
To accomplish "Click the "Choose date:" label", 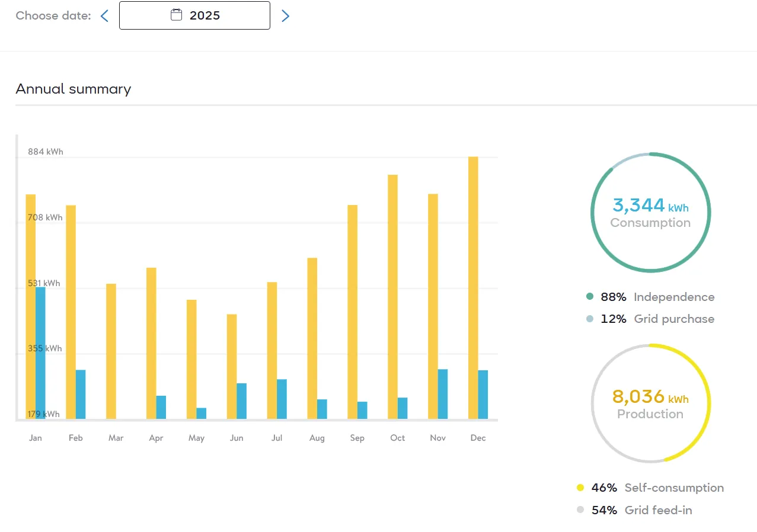I will (53, 16).
